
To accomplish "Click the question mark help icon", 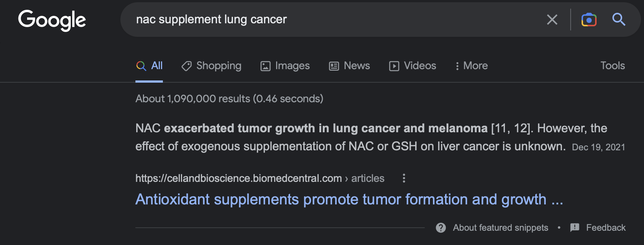I will [441, 228].
